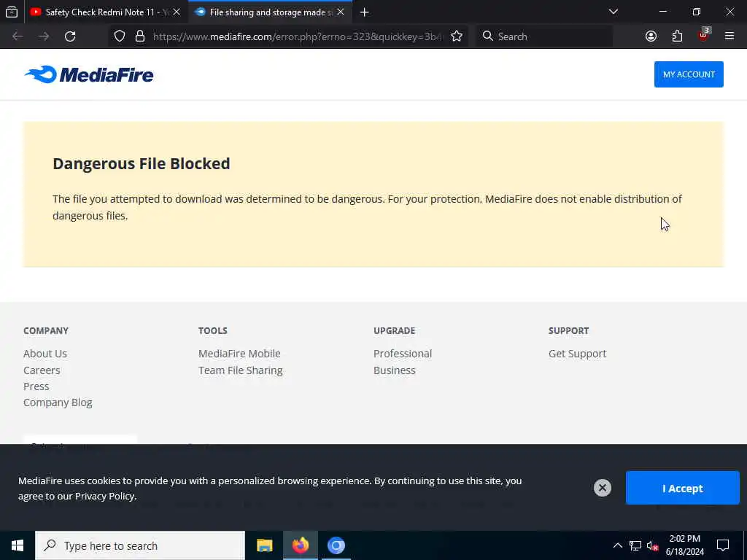The width and height of the screenshot is (747, 560).
Task: Open tracking protection shield icon
Action: click(x=120, y=36)
